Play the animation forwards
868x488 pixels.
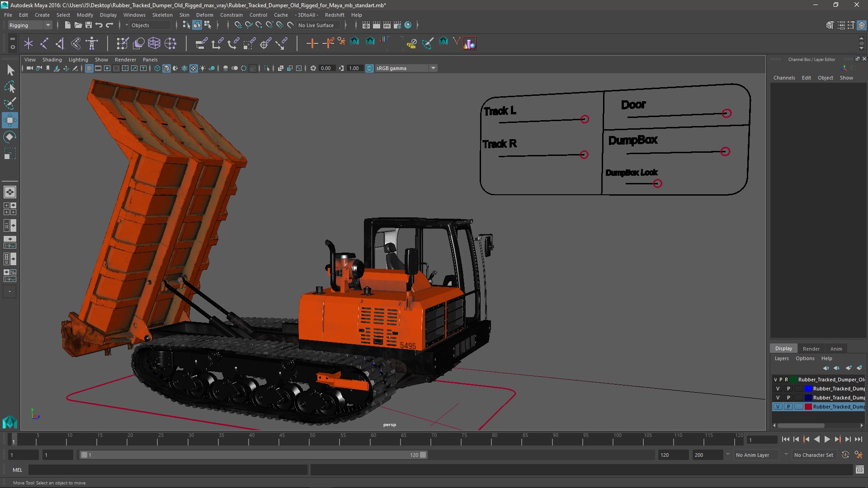point(827,439)
